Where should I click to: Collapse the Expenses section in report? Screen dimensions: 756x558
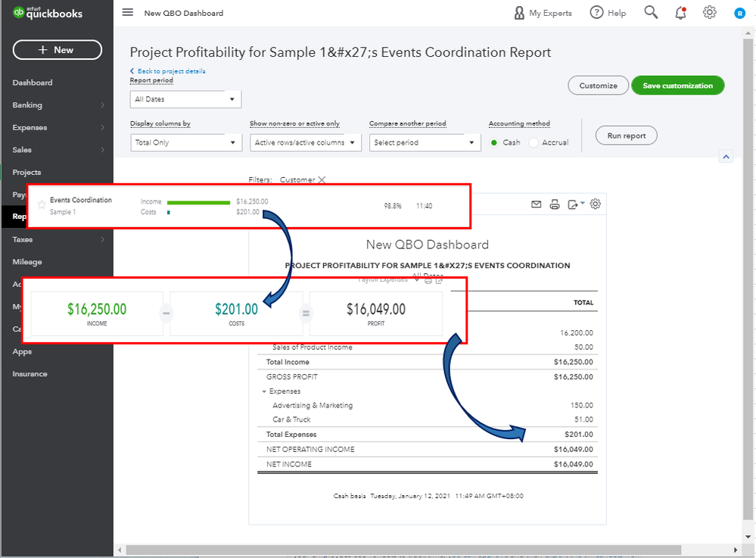[264, 391]
